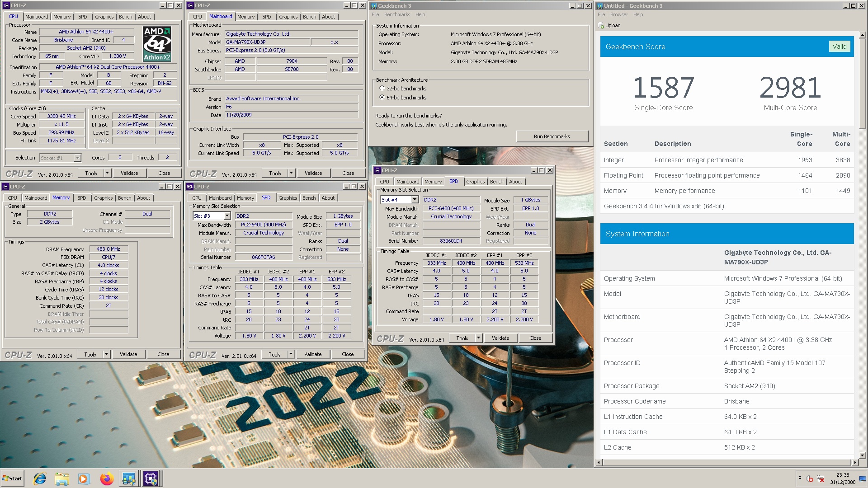Open the File menu in the Geekbench 3 main window
This screenshot has height=488, width=868.
375,14
